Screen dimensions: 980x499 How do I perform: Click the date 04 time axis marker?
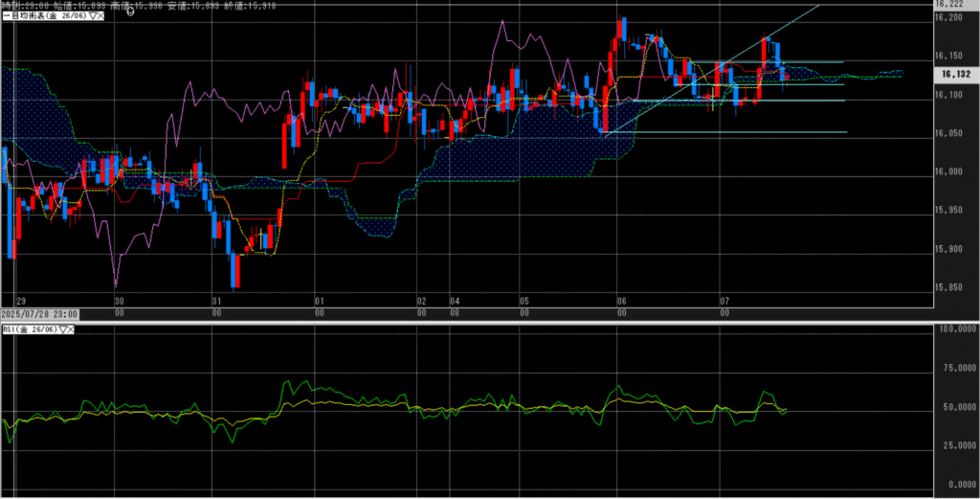[455, 301]
